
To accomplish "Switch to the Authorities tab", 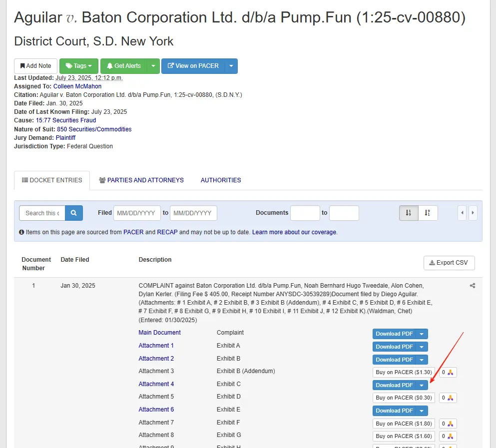I will (221, 180).
